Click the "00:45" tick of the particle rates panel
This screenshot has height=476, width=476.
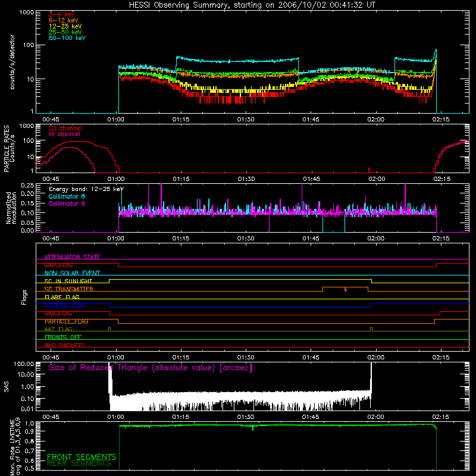click(51, 179)
